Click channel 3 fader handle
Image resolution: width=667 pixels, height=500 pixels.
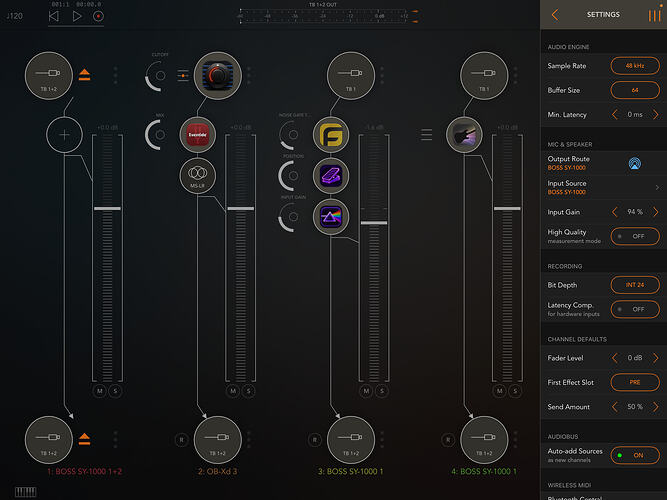pyautogui.click(x=374, y=223)
